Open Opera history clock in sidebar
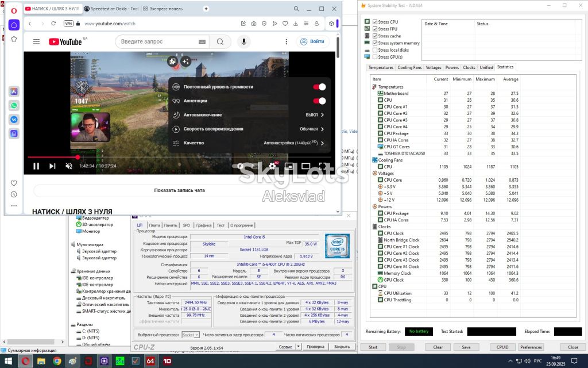The image size is (588, 368). pyautogui.click(x=14, y=194)
